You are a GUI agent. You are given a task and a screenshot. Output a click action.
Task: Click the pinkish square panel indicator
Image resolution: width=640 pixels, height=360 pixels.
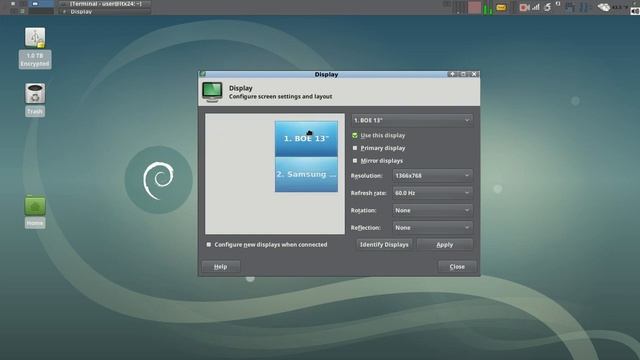tap(474, 7)
